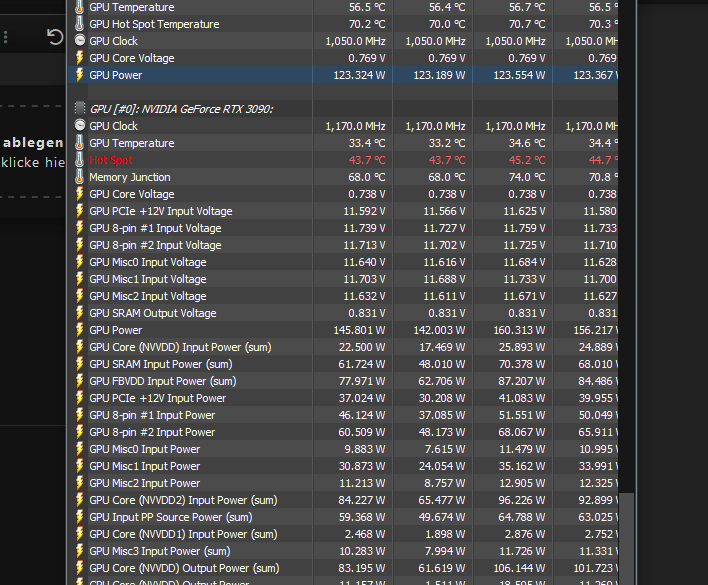Screen dimensions: 708x585
Task: Click the 30.873 W Misc1 Input Power value
Action: coord(362,466)
